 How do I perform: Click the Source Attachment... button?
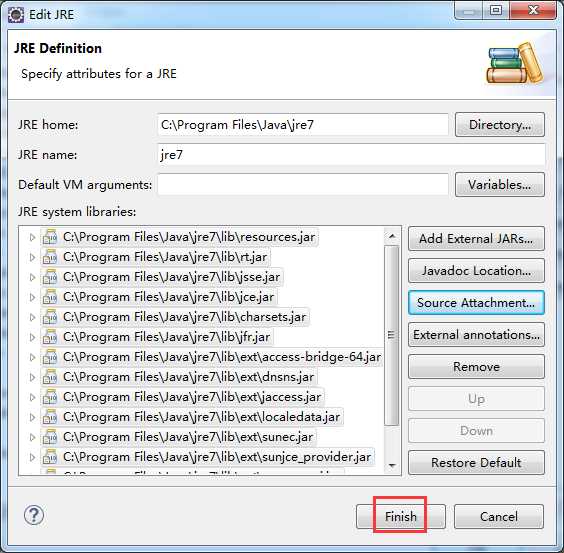coord(476,303)
